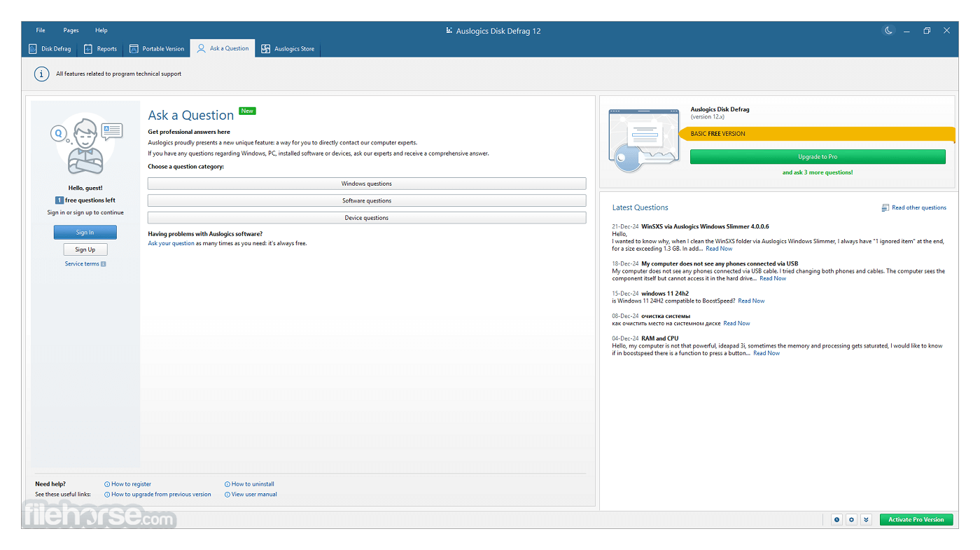Image resolution: width=980 pixels, height=550 pixels.
Task: Switch to the Disk Defrag tab
Action: [50, 49]
